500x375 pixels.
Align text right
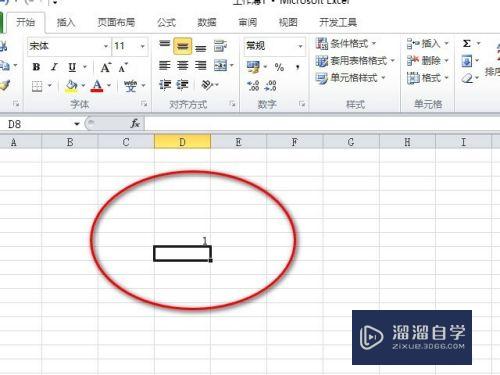pos(200,65)
